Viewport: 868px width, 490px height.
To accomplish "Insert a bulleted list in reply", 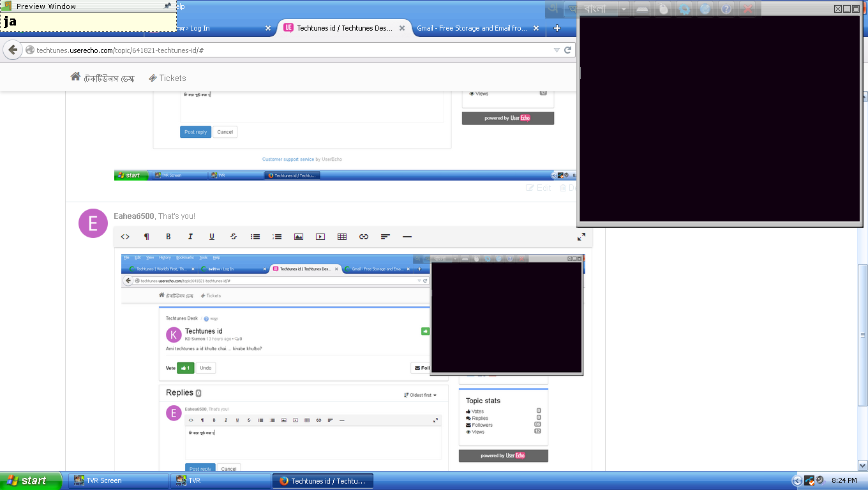I will [255, 237].
